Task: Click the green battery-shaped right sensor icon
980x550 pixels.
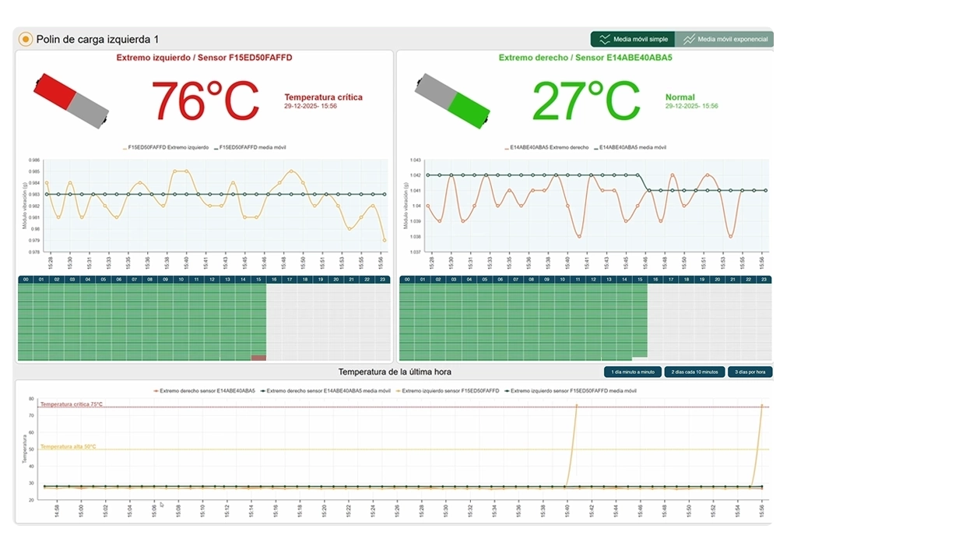Action: click(x=452, y=100)
